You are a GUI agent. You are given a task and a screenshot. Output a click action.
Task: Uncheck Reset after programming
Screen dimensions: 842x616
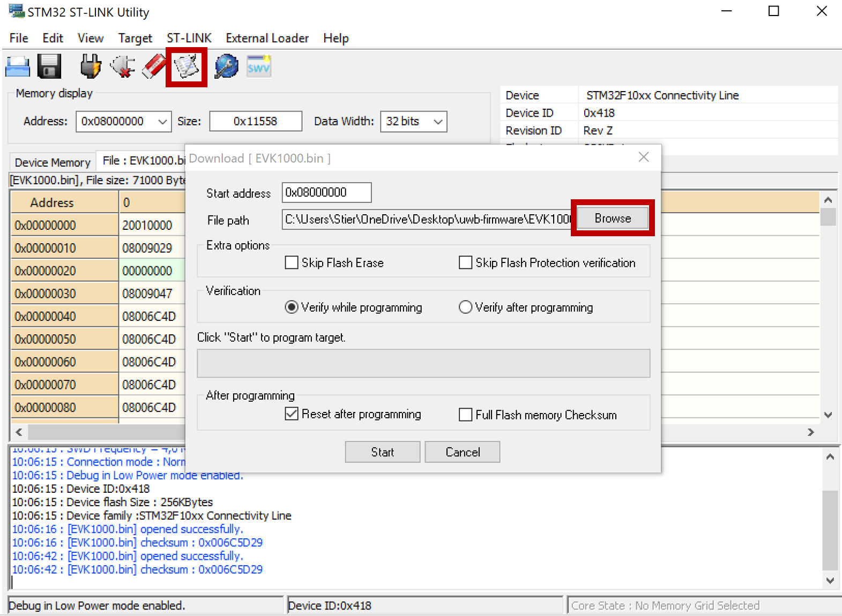(292, 414)
